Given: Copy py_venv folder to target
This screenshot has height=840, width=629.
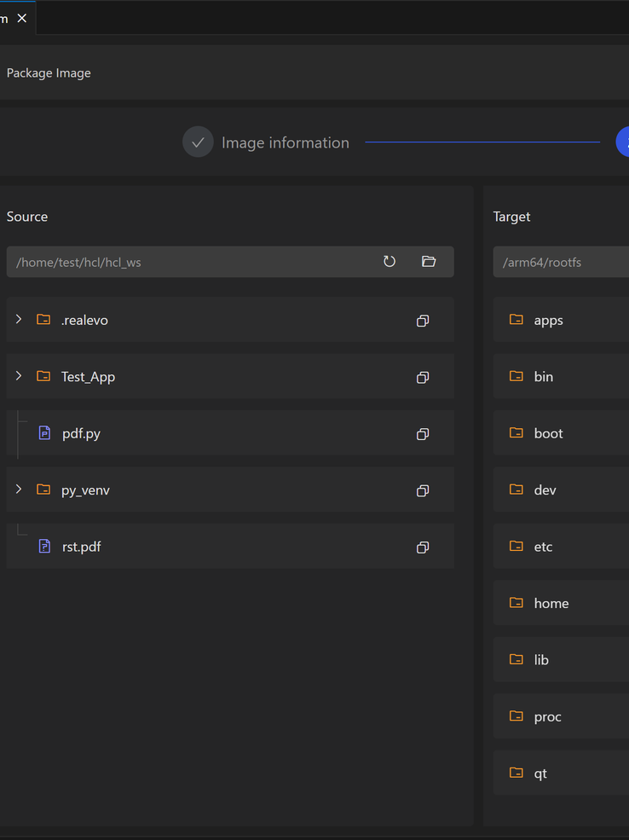Looking at the screenshot, I should (x=423, y=490).
